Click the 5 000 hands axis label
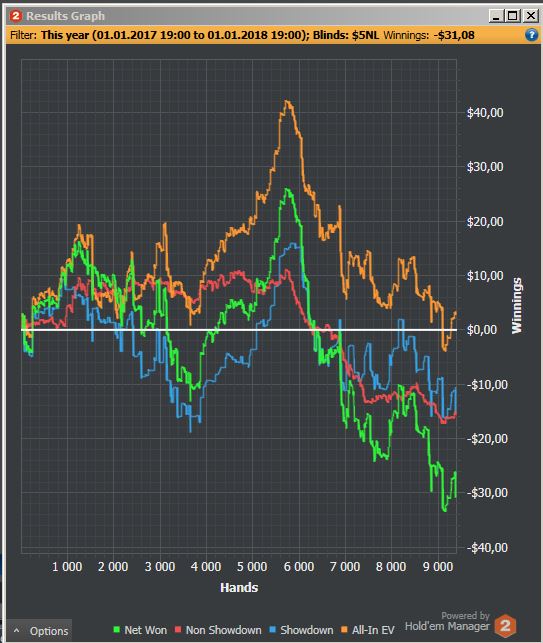The width and height of the screenshot is (543, 643). pyautogui.click(x=252, y=567)
